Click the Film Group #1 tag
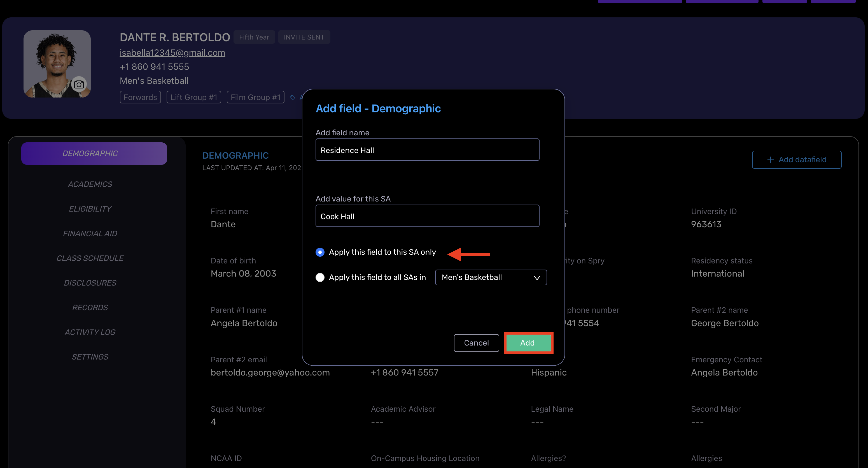Screen dimensions: 868x468 255,98
